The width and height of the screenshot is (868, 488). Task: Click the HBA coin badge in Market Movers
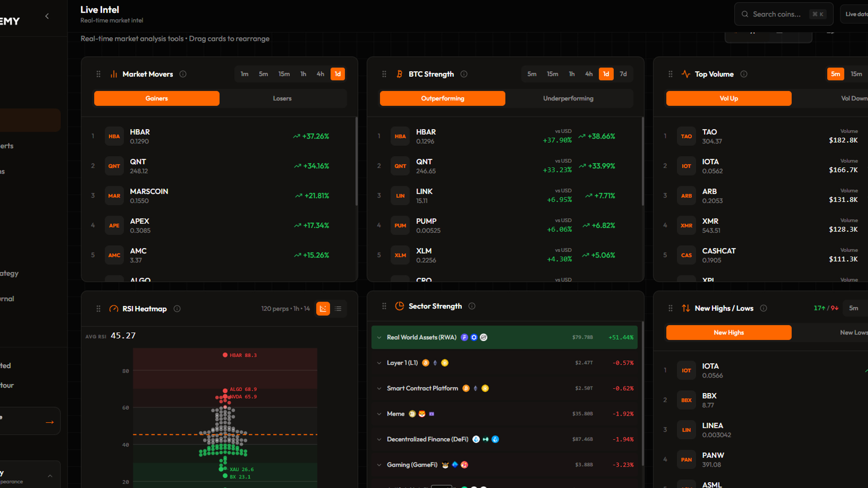click(114, 136)
